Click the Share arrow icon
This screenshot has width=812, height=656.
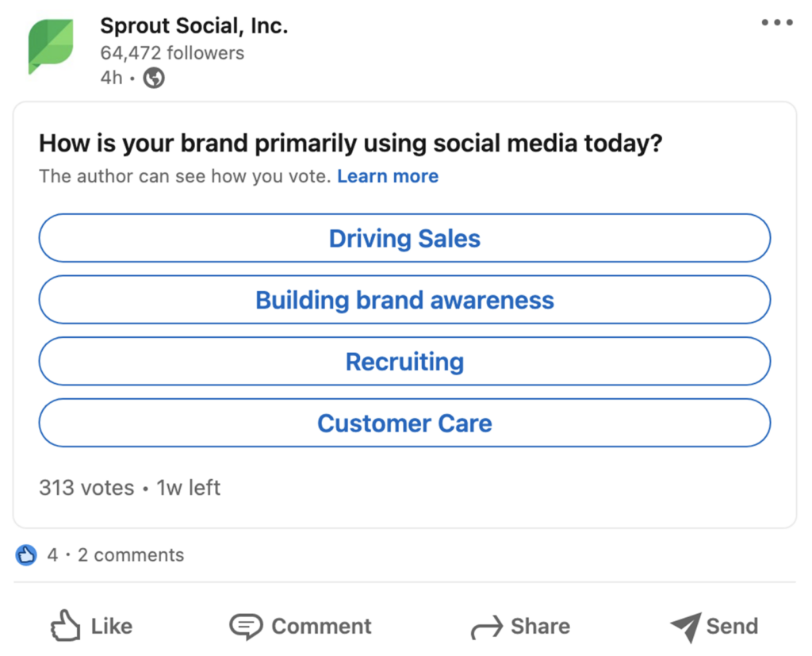pos(487,627)
